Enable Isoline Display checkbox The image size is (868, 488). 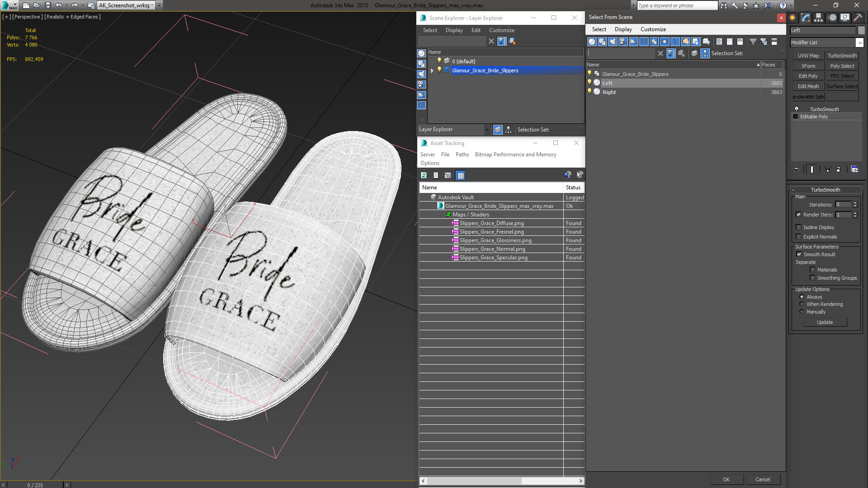(x=798, y=227)
